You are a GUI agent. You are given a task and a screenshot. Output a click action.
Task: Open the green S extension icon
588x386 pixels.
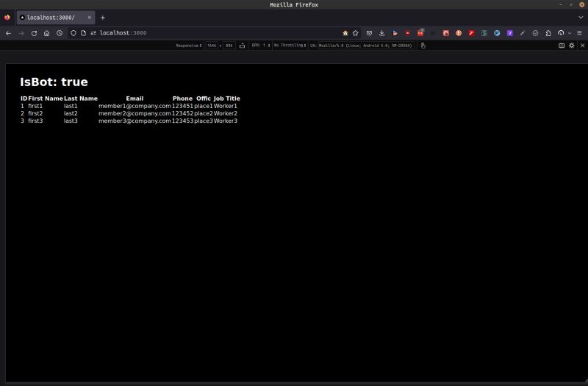[484, 33]
